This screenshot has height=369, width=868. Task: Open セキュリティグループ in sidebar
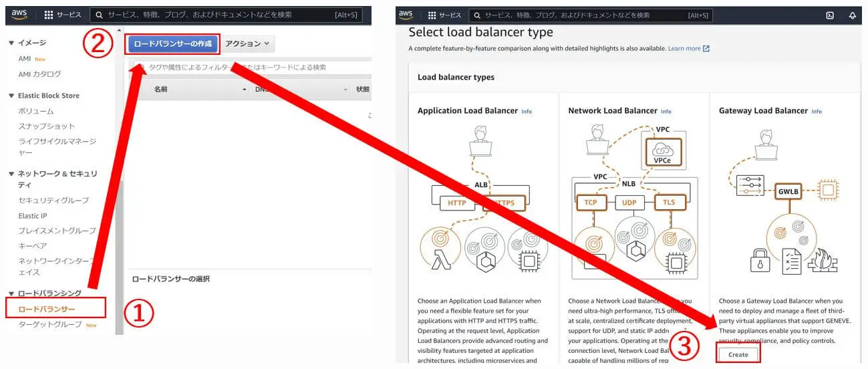53,201
